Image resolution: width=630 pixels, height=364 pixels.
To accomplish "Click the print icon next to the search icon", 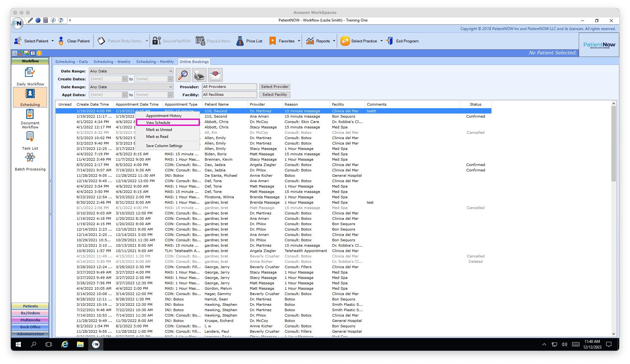I will [x=199, y=75].
